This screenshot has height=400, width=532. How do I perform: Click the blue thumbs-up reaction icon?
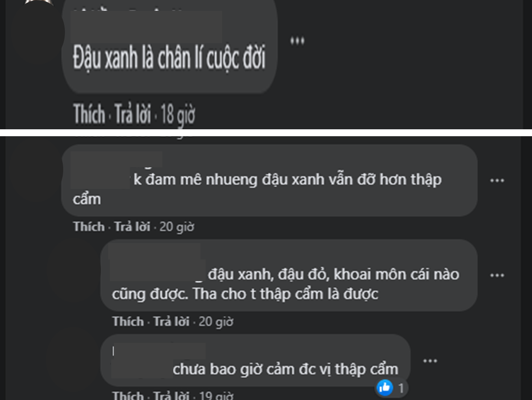[x=385, y=388]
